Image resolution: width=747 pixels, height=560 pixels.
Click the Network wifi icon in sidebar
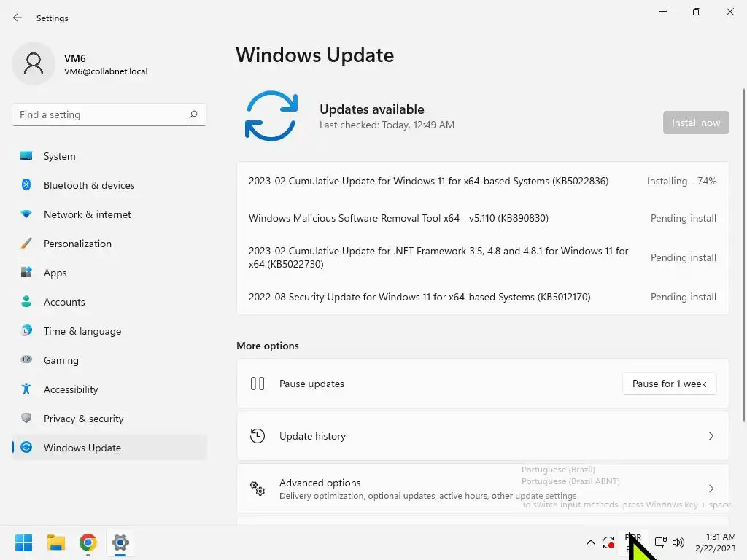pyautogui.click(x=26, y=214)
